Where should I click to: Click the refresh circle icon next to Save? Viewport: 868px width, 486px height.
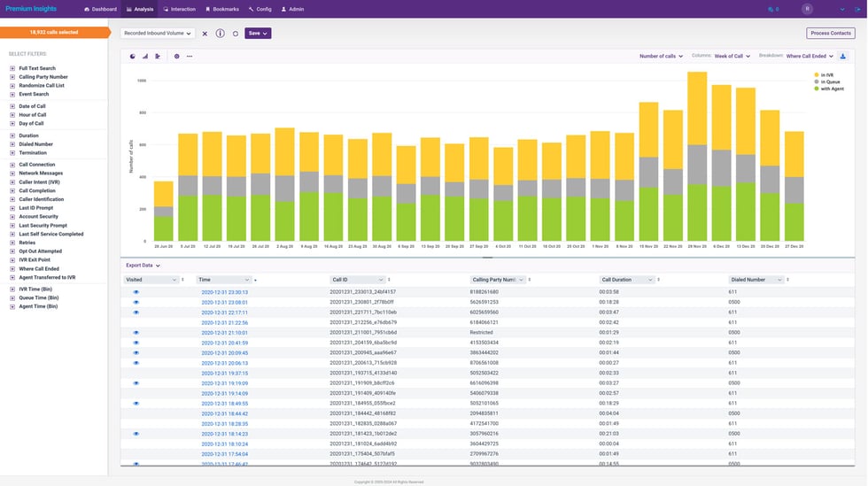coord(236,34)
